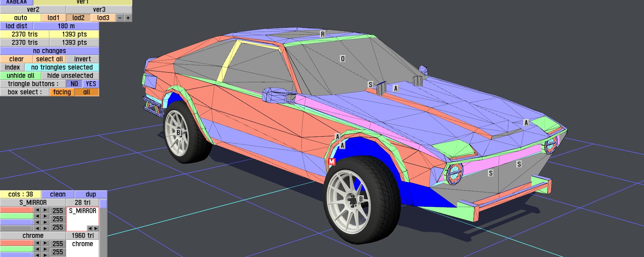Increase S_MIRROR blue channel with right arrow
This screenshot has width=644, height=257.
click(x=45, y=222)
